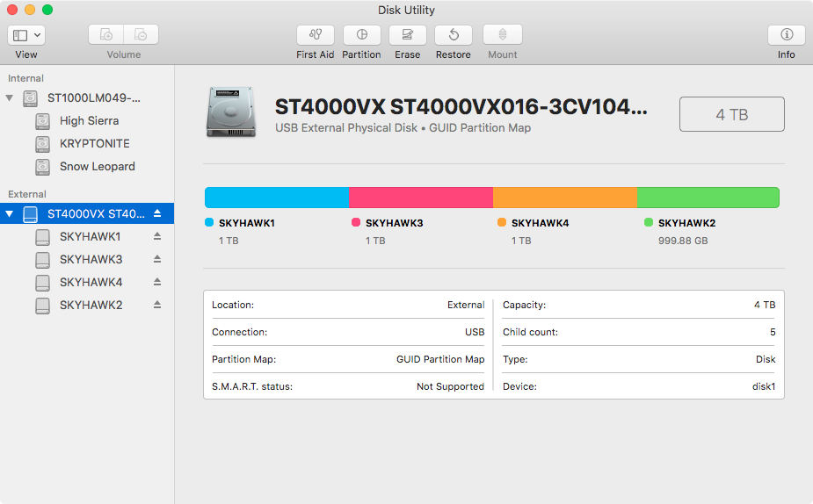The image size is (813, 504).
Task: Select the High Sierra volume
Action: click(87, 120)
